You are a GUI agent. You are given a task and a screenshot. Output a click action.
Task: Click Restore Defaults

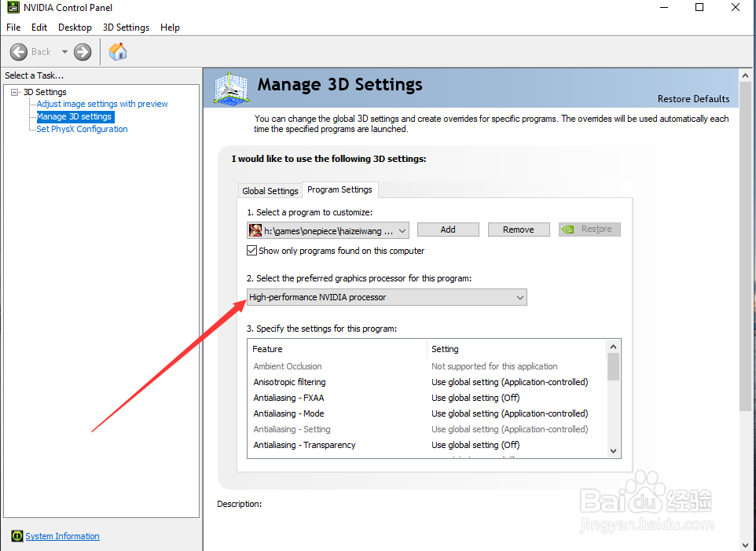click(693, 99)
